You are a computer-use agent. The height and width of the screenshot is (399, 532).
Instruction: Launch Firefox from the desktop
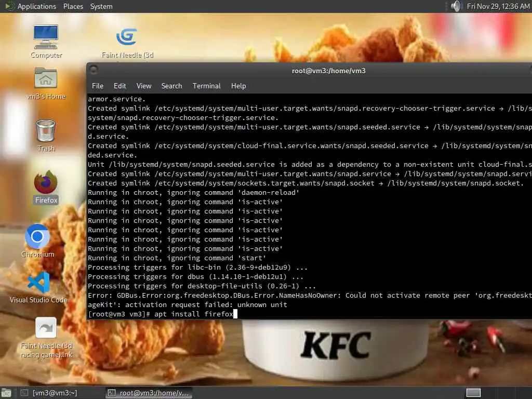(x=46, y=187)
